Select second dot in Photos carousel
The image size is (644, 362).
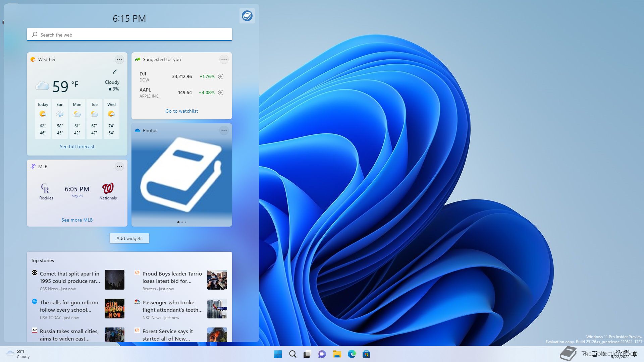tap(182, 222)
